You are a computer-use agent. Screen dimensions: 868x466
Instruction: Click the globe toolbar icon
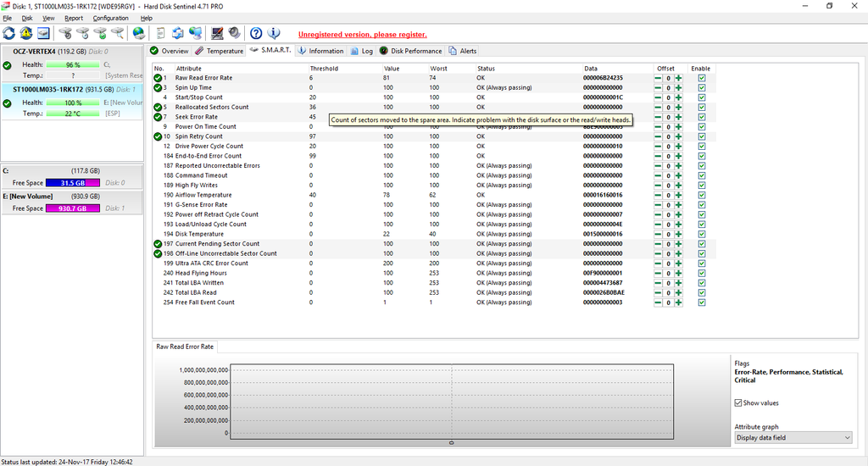click(x=139, y=34)
